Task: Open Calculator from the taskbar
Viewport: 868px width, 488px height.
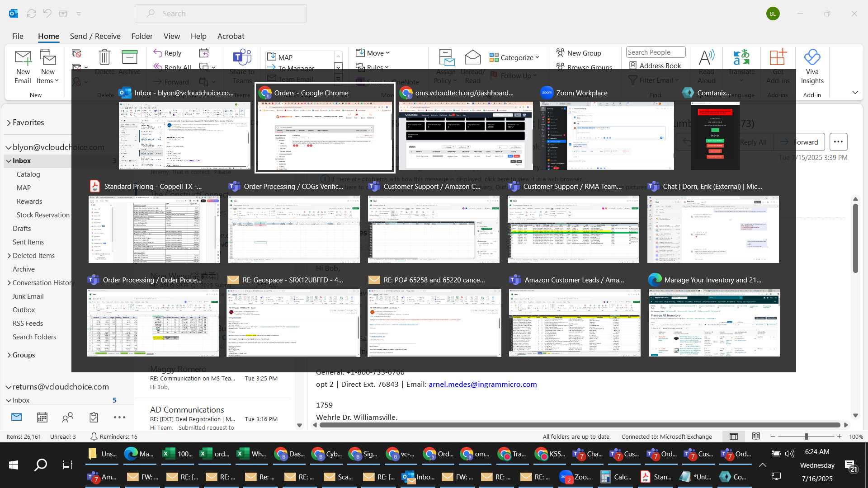Action: [616, 477]
